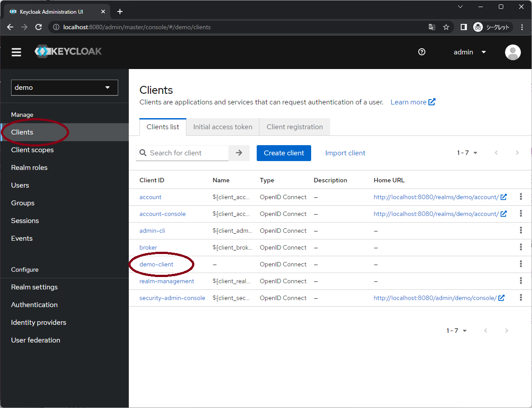Click the translate page icon
Screen dimensions: 532x408
coord(432,27)
